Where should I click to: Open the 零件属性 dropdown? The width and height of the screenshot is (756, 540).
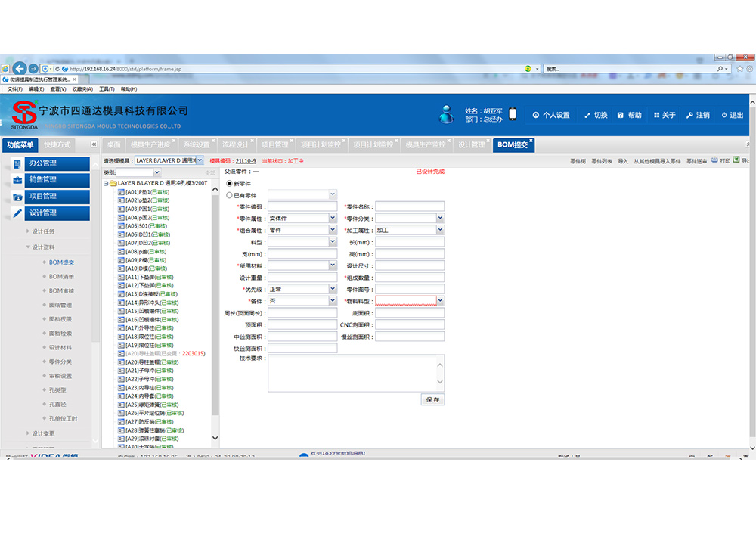click(333, 219)
